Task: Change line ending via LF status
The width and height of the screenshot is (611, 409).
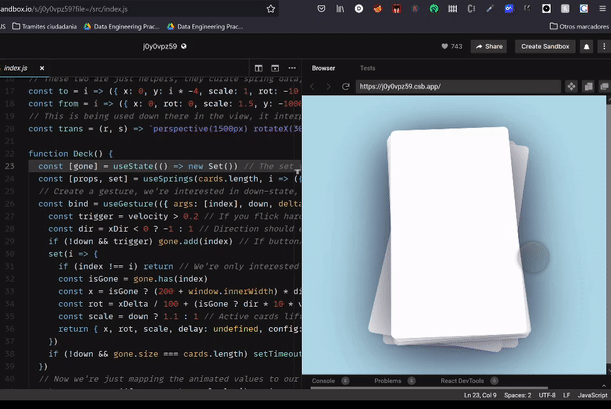Action: point(567,395)
